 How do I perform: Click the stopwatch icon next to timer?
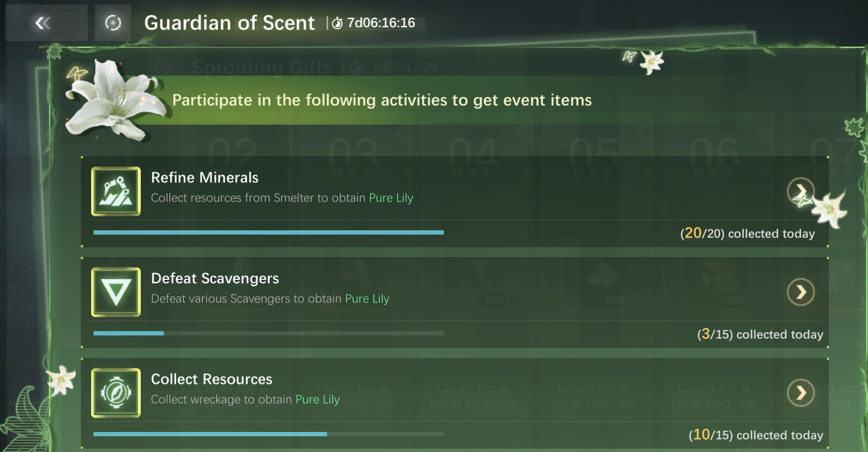click(337, 23)
